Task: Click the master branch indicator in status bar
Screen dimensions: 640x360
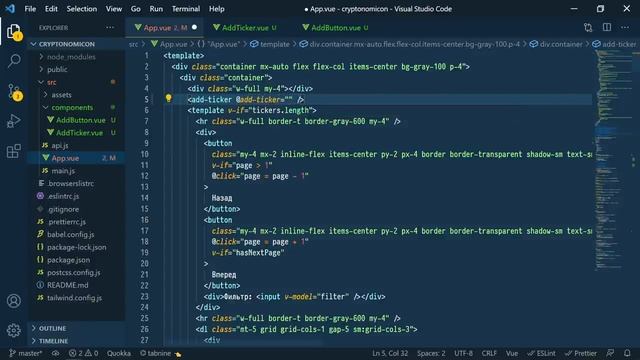Action: (25, 353)
